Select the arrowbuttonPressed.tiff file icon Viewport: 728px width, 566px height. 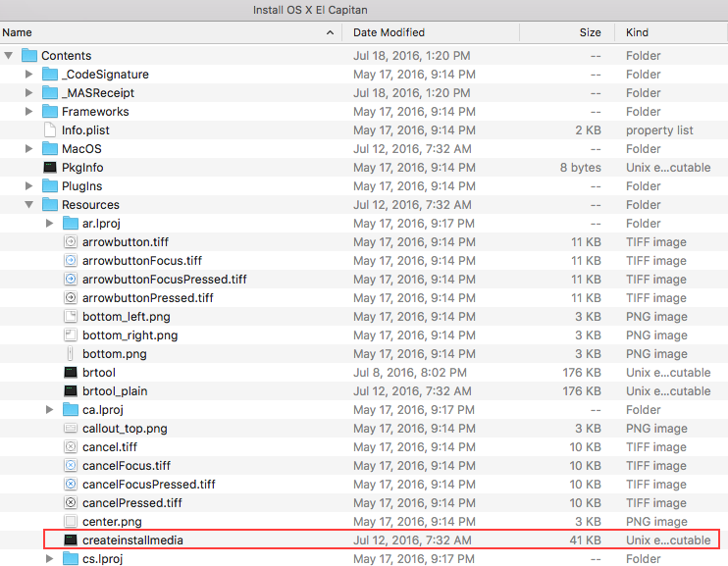pyautogui.click(x=70, y=297)
